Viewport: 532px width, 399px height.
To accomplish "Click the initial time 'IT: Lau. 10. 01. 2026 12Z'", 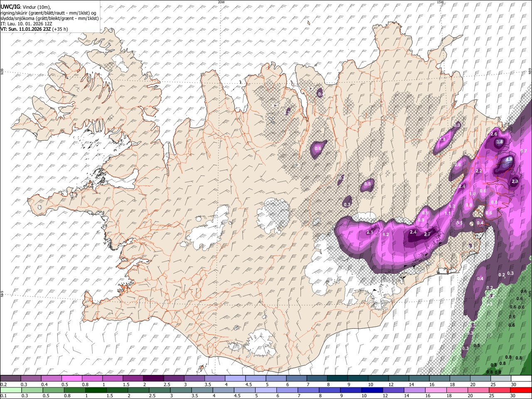I will pyautogui.click(x=26, y=24).
